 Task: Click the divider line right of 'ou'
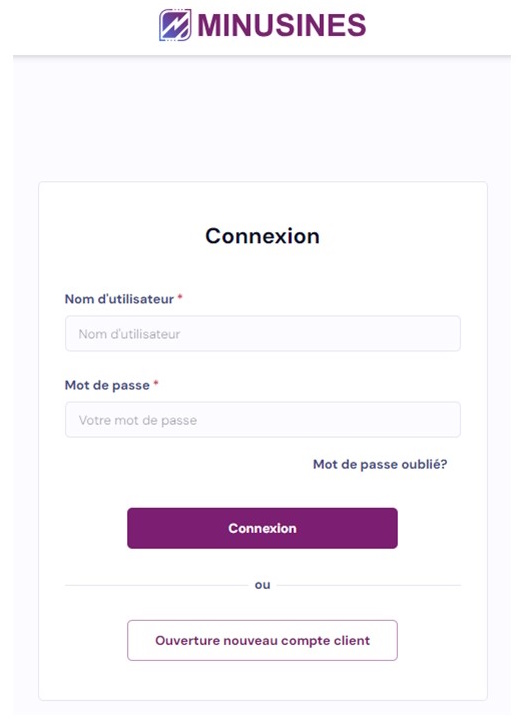coord(369,586)
